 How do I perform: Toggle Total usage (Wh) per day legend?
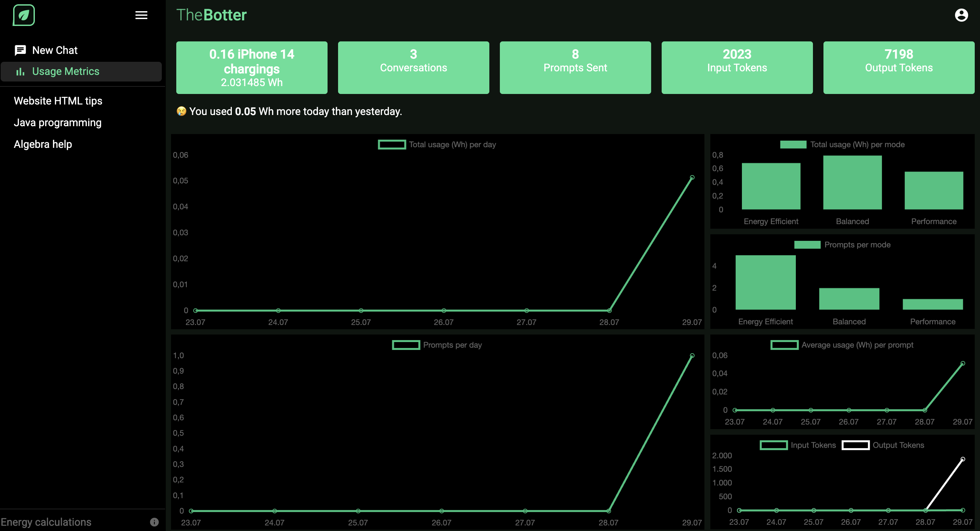(437, 145)
